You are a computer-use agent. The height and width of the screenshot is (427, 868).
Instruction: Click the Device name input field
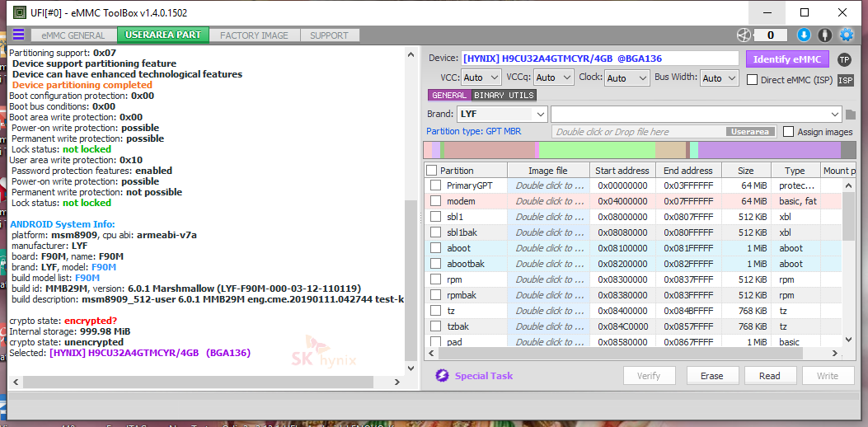(x=599, y=59)
